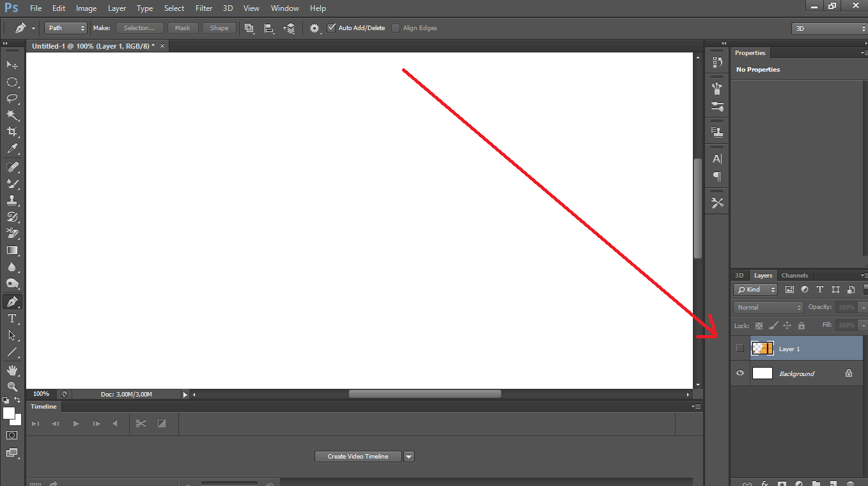868x486 pixels.
Task: Reset default foreground and background colors
Action: pyautogui.click(x=6, y=400)
